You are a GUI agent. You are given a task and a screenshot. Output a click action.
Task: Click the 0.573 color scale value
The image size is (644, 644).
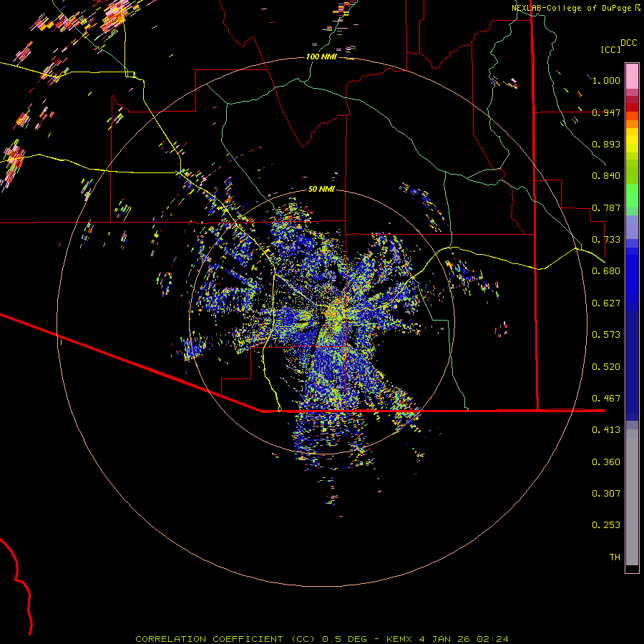[x=606, y=335]
